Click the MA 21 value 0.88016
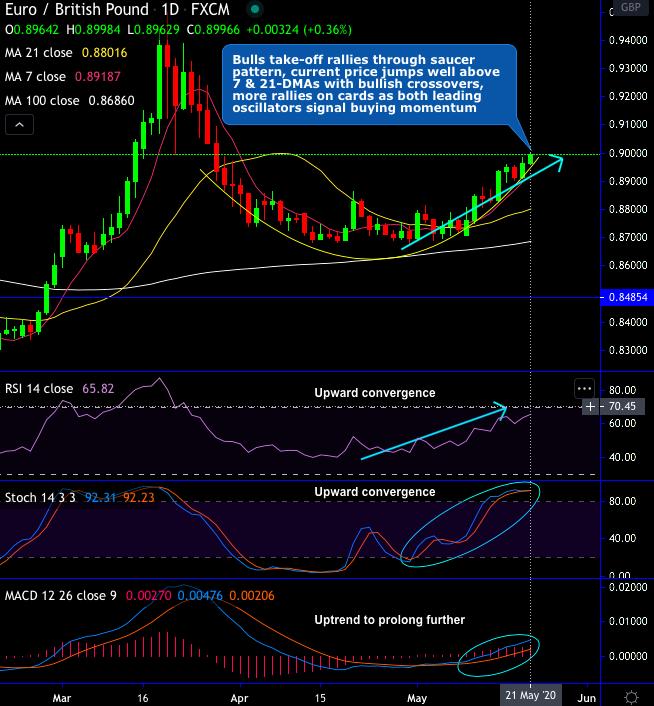654x706 pixels. point(104,53)
